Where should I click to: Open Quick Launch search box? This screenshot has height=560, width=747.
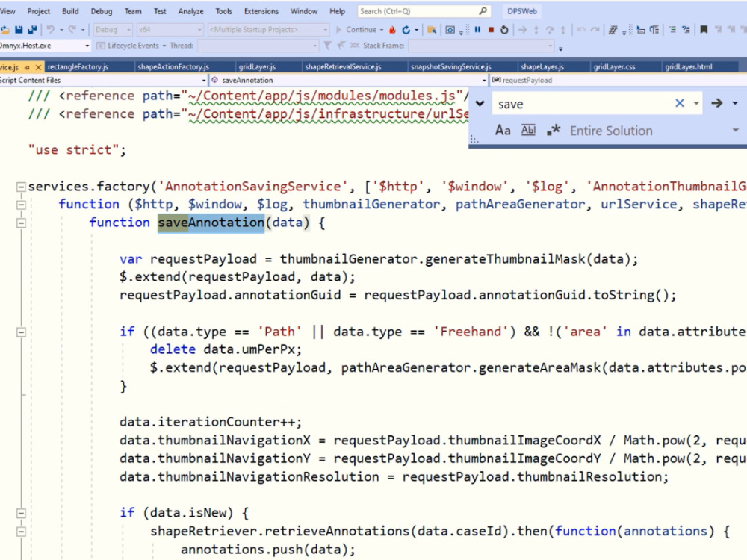click(422, 10)
